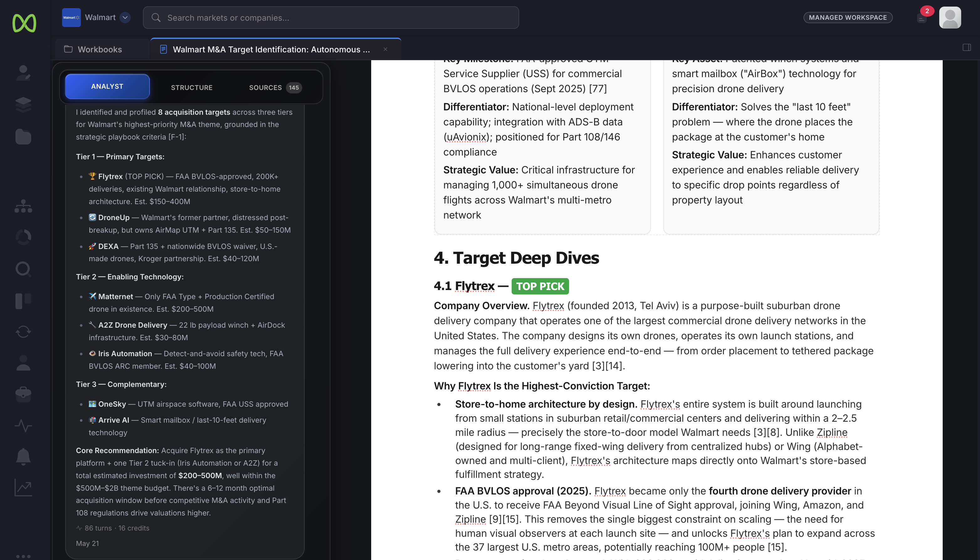The height and width of the screenshot is (560, 980).
Task: Click the OneSky entry in Tier 3
Action: (x=188, y=404)
